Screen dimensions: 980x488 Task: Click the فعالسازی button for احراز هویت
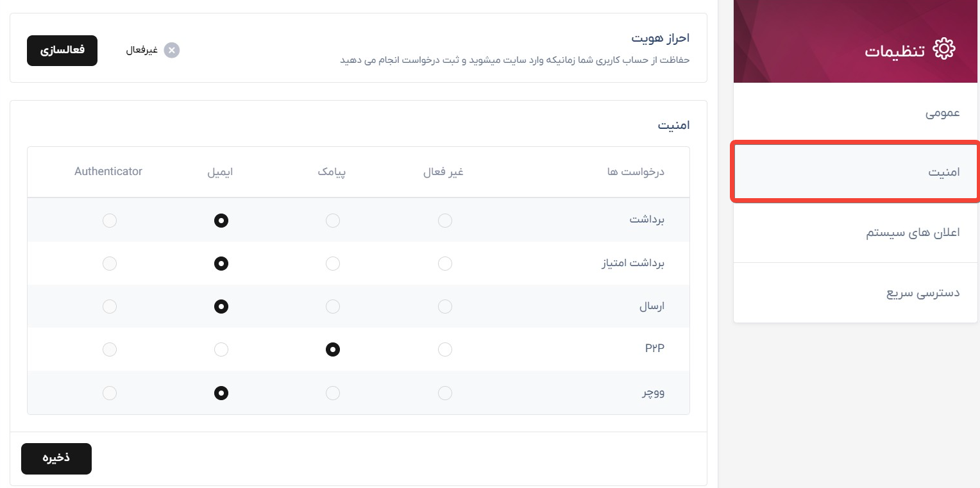point(62,50)
